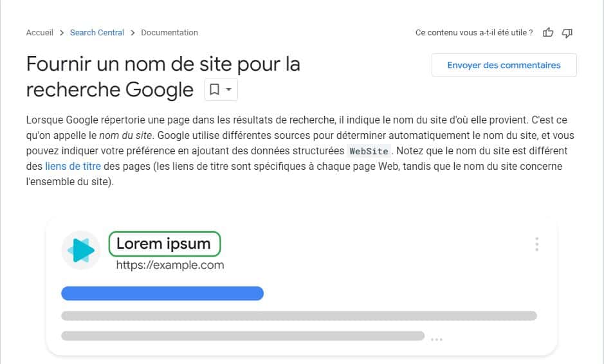The height and width of the screenshot is (364, 604).
Task: Click the thumbs up icon
Action: [548, 32]
